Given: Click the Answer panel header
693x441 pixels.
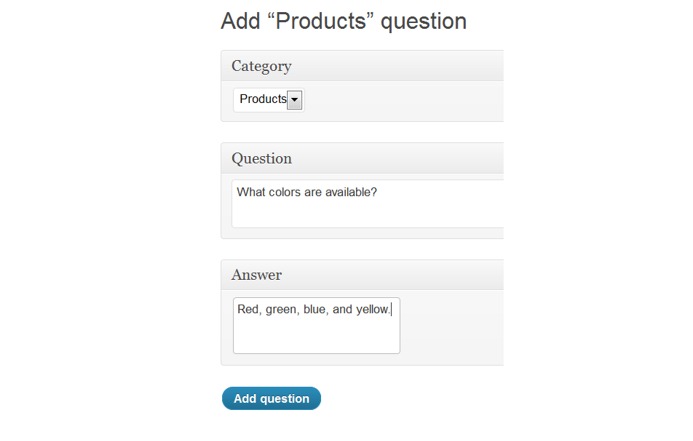Looking at the screenshot, I should 257,274.
